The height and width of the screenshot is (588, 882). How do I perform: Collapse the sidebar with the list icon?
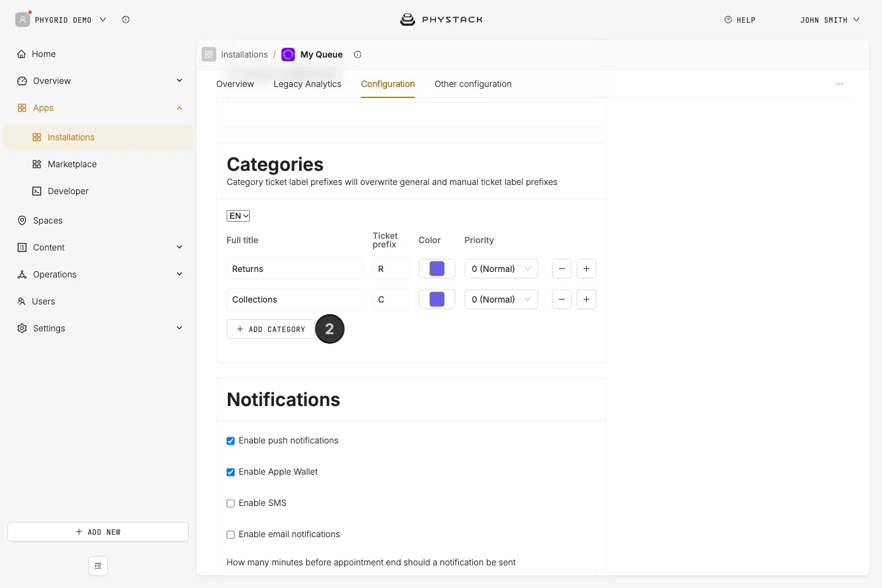point(98,566)
